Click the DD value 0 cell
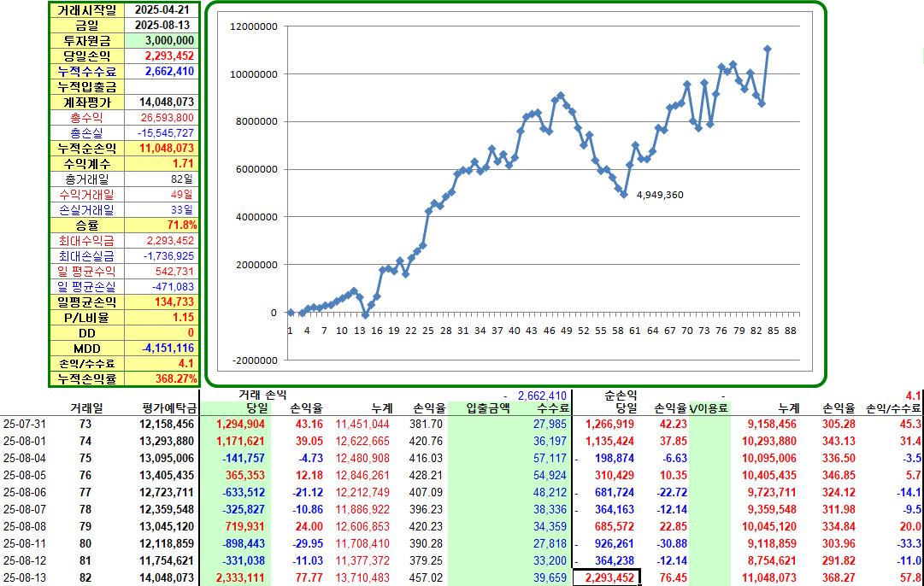924x586 pixels. pos(162,333)
